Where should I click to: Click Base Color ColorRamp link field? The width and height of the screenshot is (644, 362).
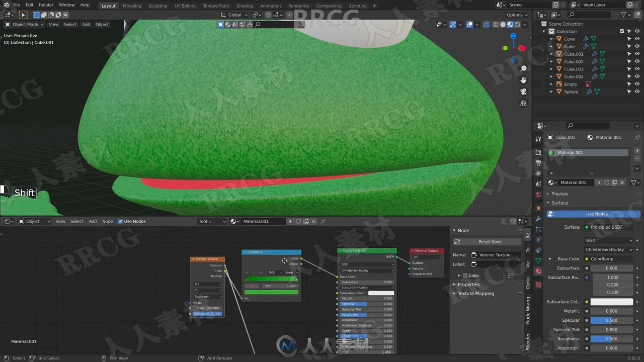coord(608,259)
